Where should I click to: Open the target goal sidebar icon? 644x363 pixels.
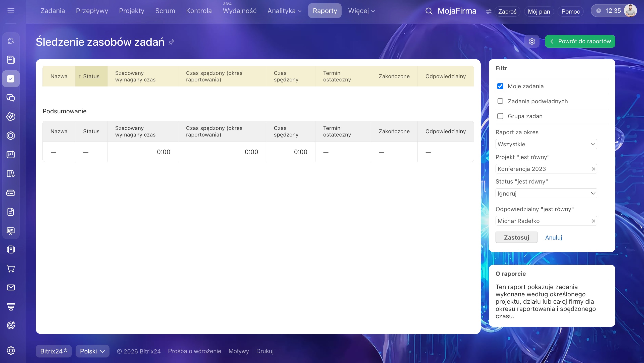[11, 326]
